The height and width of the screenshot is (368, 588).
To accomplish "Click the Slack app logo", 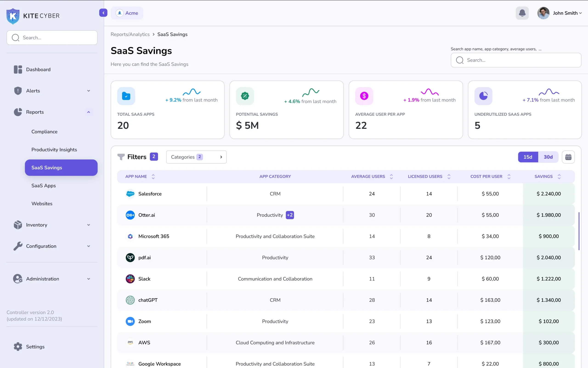I will point(130,279).
